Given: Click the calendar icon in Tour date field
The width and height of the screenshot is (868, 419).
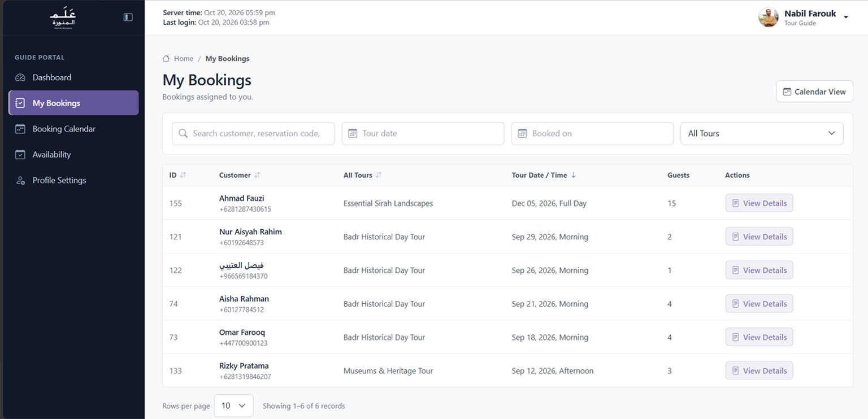Looking at the screenshot, I should 353,134.
